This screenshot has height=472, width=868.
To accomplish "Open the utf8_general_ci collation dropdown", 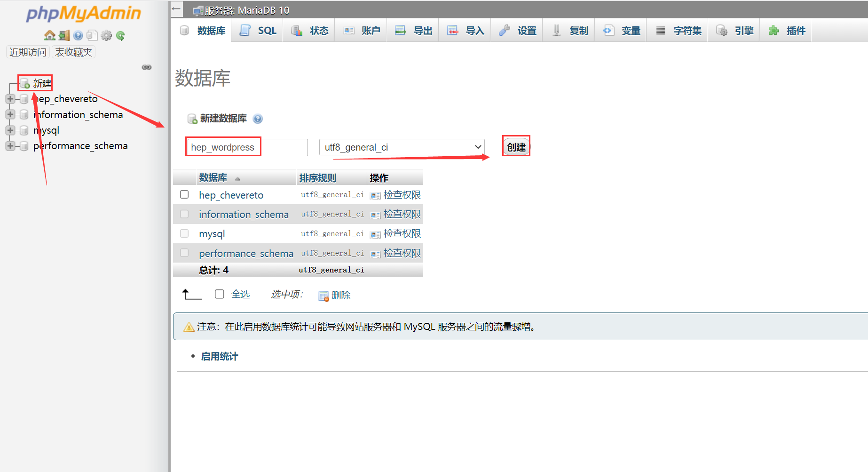I will (x=402, y=147).
